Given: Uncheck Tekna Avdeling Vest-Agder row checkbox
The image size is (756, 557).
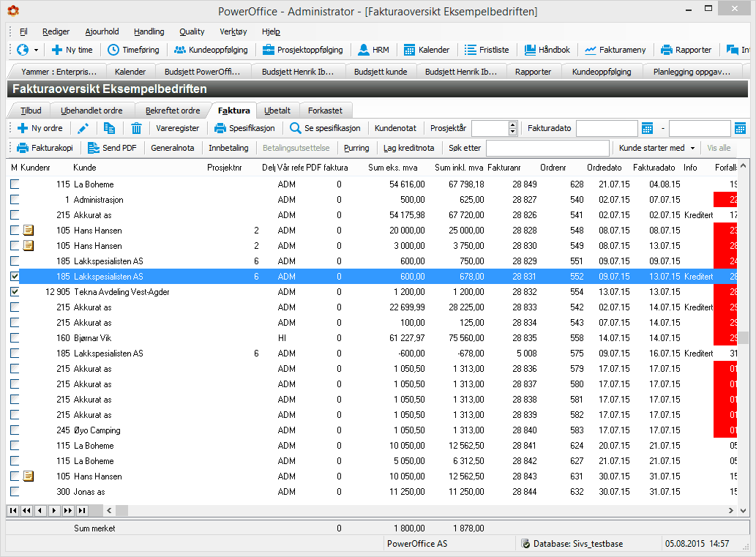Looking at the screenshot, I should tap(15, 292).
